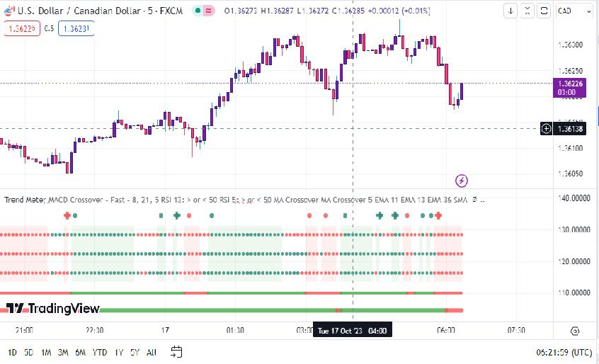
Task: Select the 1M time range
Action: [46, 352]
